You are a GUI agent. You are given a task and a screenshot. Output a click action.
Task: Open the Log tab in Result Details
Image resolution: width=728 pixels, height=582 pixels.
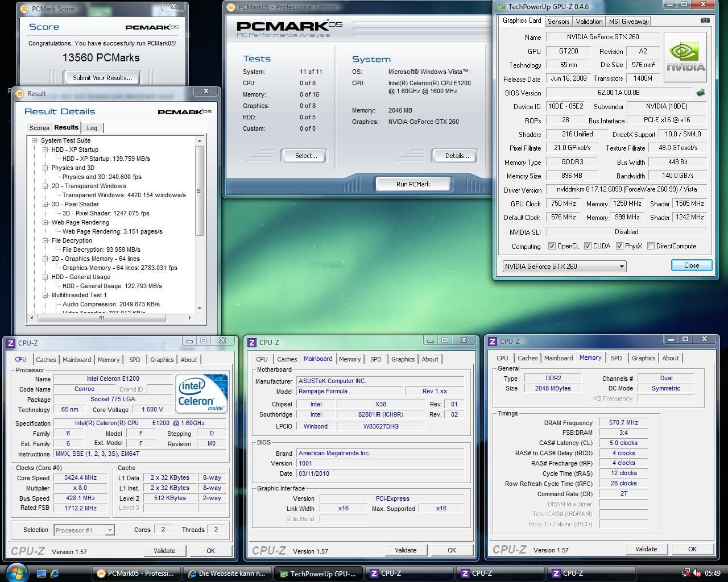pyautogui.click(x=92, y=128)
